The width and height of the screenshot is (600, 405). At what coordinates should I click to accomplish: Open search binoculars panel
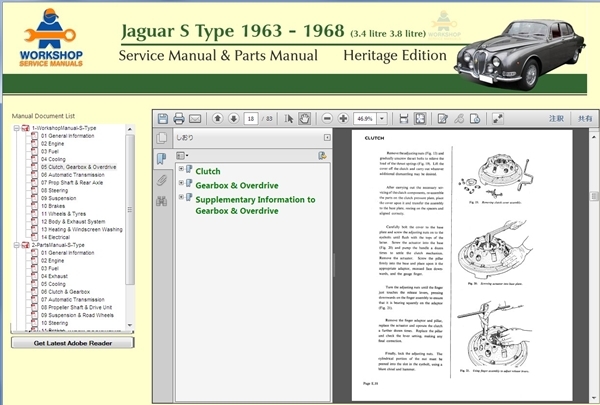point(162,201)
